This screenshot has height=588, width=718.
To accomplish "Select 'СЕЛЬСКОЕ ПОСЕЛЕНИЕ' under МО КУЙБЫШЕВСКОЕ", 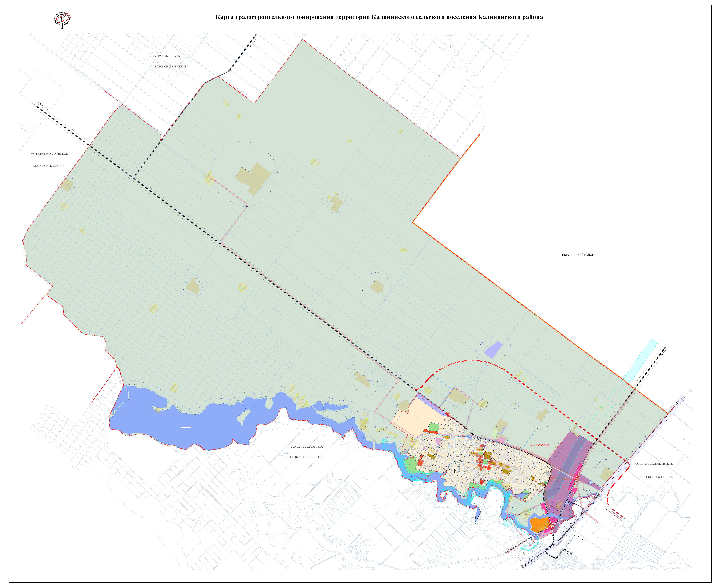I will pyautogui.click(x=169, y=67).
